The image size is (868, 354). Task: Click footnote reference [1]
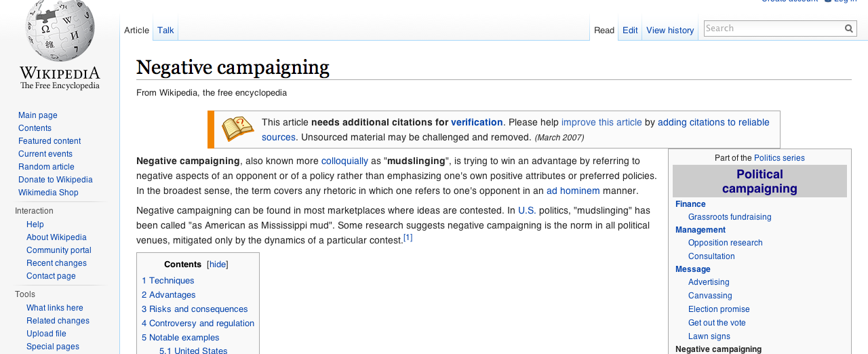coord(408,238)
